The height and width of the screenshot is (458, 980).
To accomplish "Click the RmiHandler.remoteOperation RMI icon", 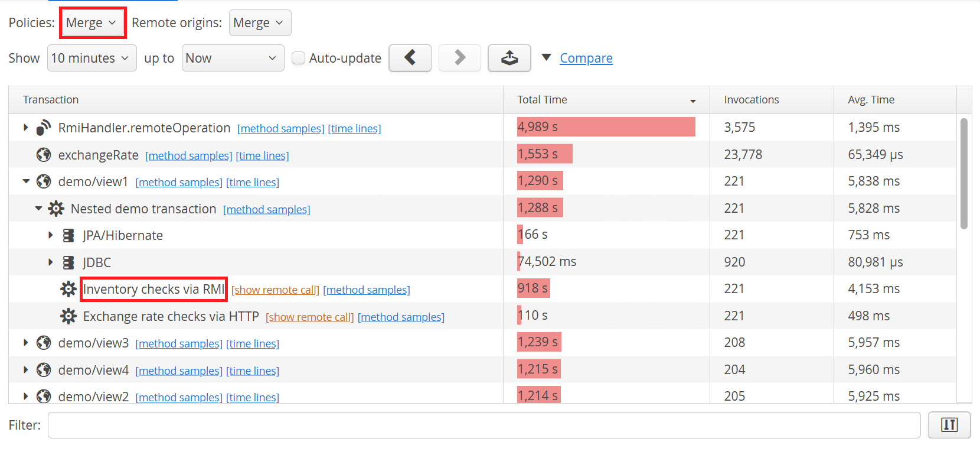I will point(44,128).
